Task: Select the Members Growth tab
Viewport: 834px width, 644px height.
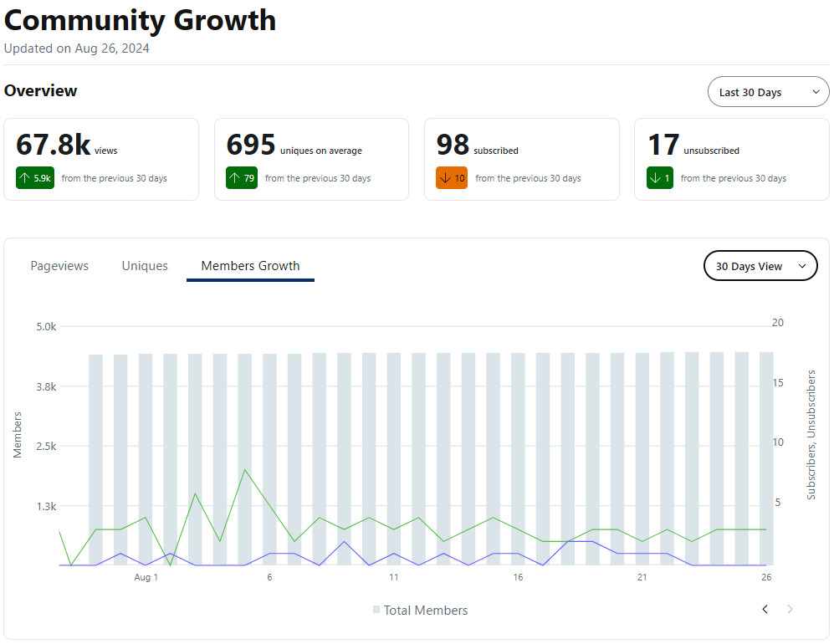Action: (250, 266)
